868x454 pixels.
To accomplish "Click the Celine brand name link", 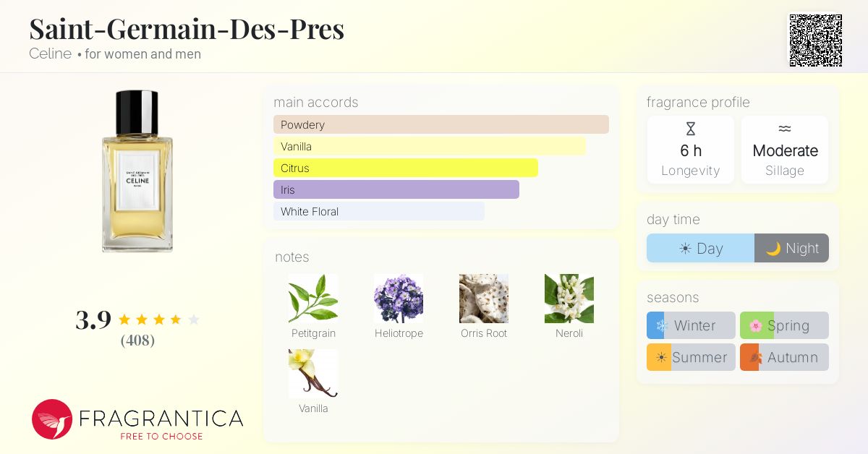I will point(50,53).
